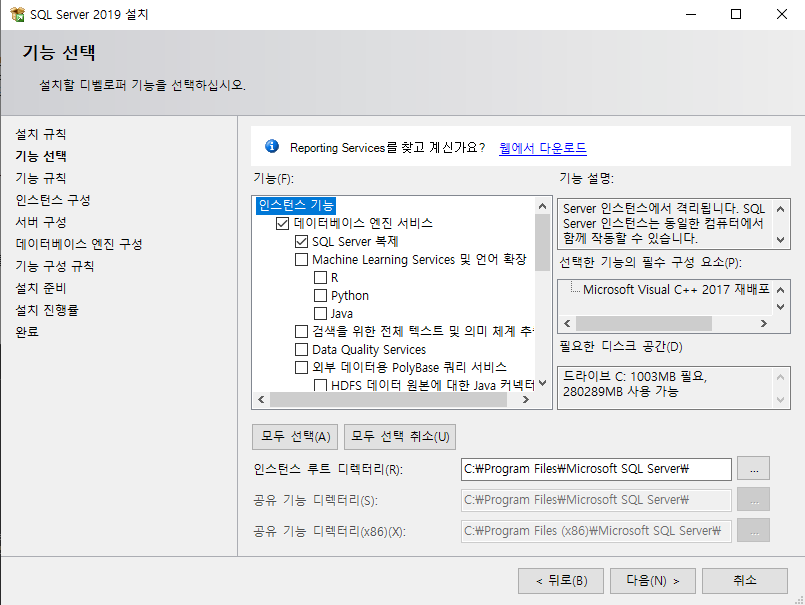Proceed with 다음(N) > button
The height and width of the screenshot is (605, 805).
coord(653,581)
